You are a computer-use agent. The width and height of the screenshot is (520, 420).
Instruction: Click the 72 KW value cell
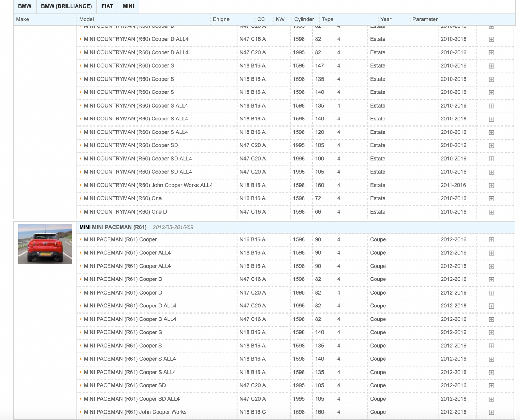[x=318, y=198]
